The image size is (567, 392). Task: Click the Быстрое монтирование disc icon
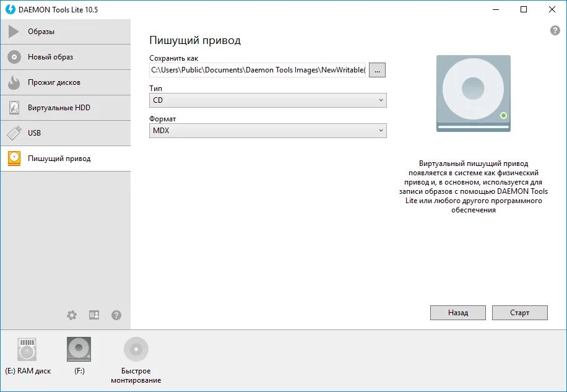click(x=136, y=349)
